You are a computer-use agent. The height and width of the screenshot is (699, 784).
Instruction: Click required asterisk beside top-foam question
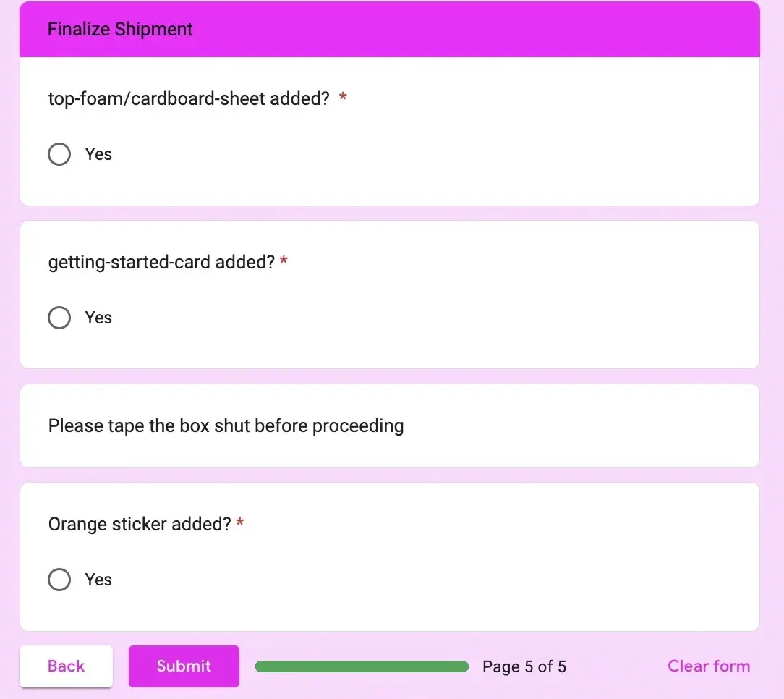[343, 98]
